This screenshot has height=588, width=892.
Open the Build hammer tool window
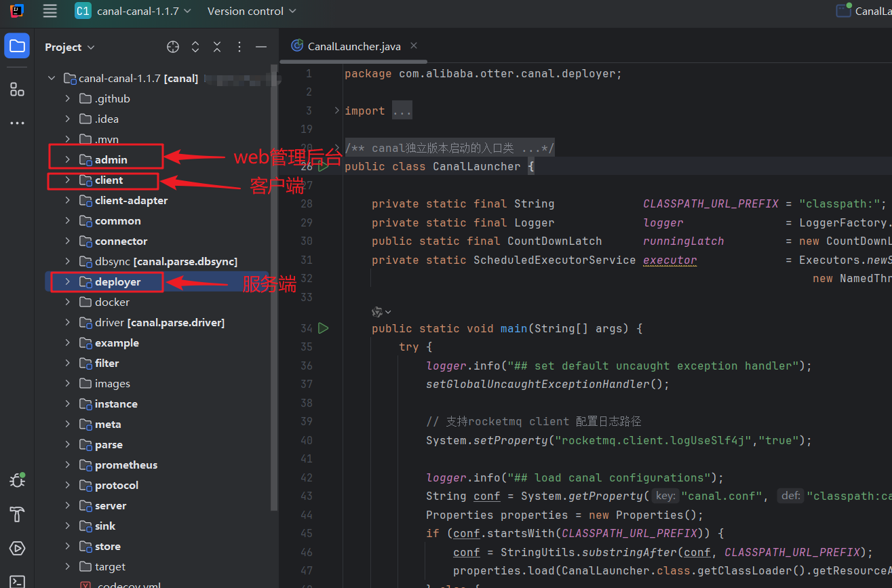point(17,515)
